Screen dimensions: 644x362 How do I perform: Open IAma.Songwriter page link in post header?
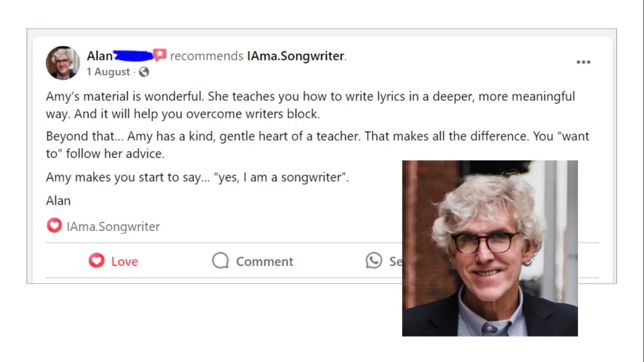(296, 56)
